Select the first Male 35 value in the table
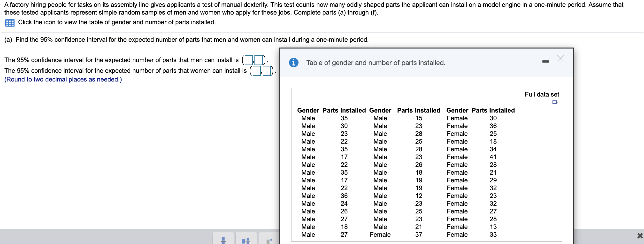The height and width of the screenshot is (244, 644). point(344,118)
